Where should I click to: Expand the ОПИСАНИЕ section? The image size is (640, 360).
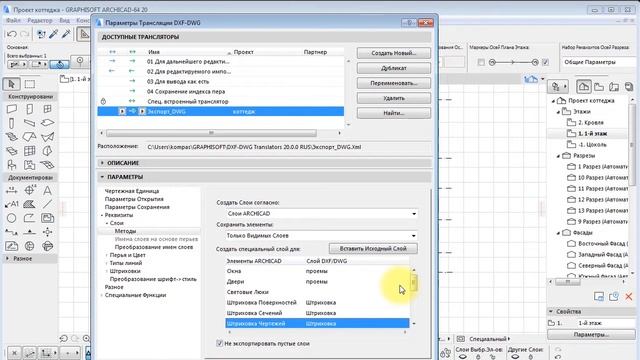(102, 163)
